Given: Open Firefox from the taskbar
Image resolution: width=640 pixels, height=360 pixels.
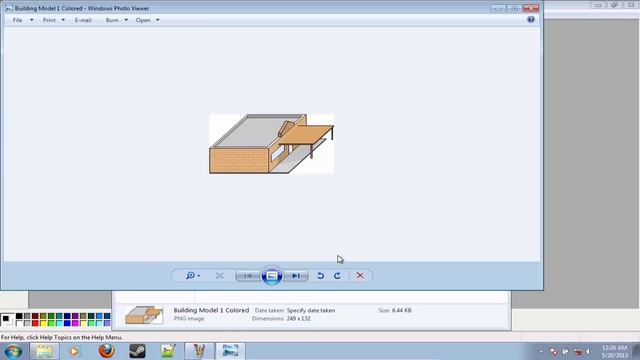Looking at the screenshot, I should (107, 351).
